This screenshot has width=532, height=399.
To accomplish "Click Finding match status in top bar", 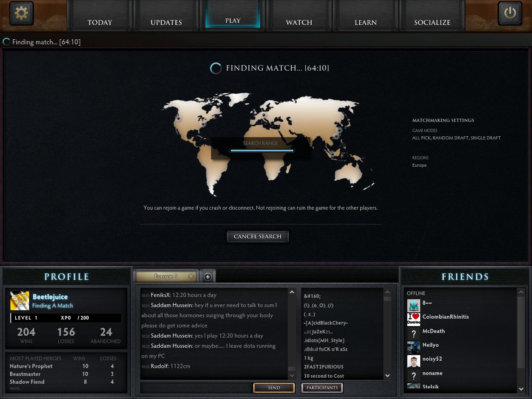I will tap(42, 42).
